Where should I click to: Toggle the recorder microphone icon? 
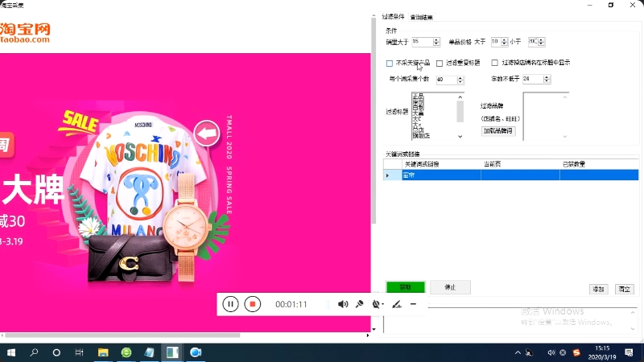coord(359,304)
